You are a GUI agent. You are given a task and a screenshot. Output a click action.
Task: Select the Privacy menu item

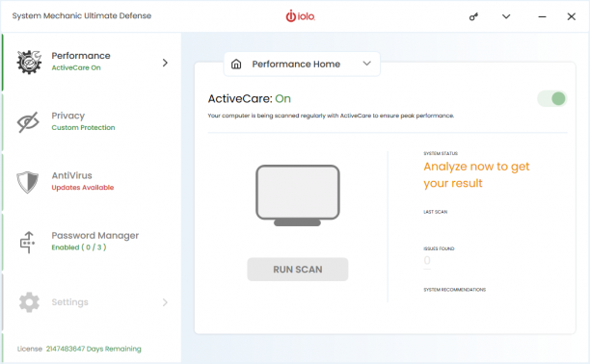[x=91, y=122]
